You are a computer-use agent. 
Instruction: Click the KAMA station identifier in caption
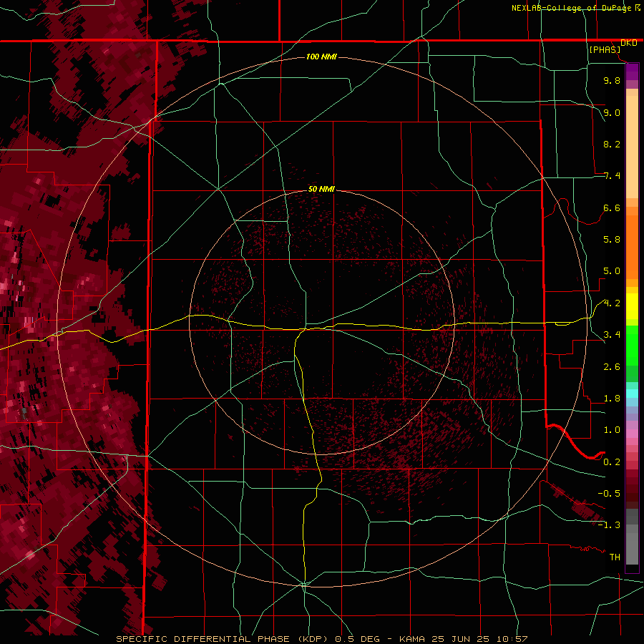coord(412,639)
